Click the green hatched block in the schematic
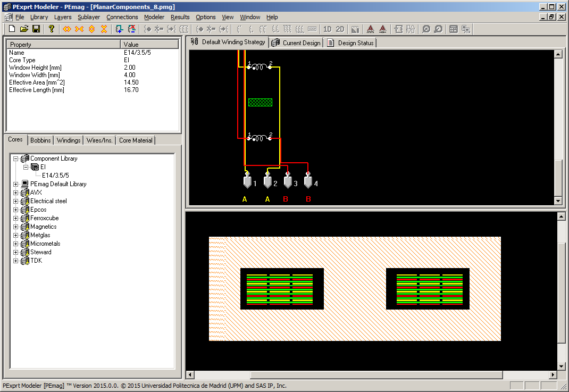The height and width of the screenshot is (392, 569). pos(260,102)
